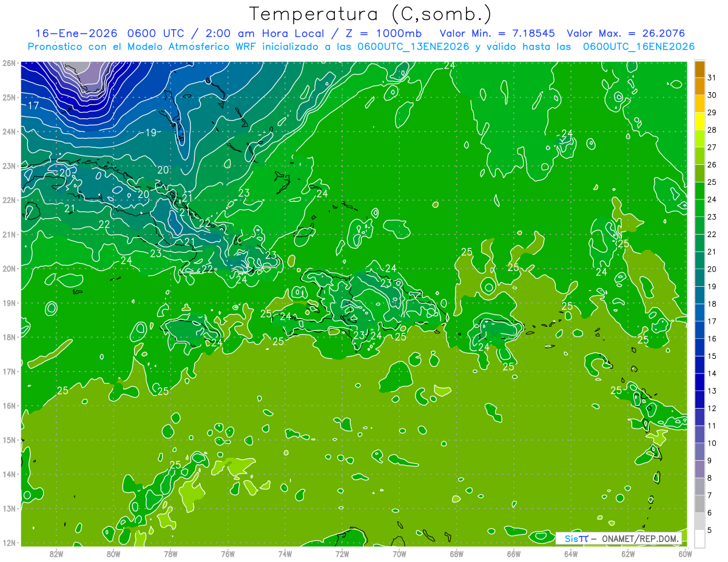The height and width of the screenshot is (562, 728).
Task: Click the 60W longitude axis label
Action: pyautogui.click(x=685, y=554)
